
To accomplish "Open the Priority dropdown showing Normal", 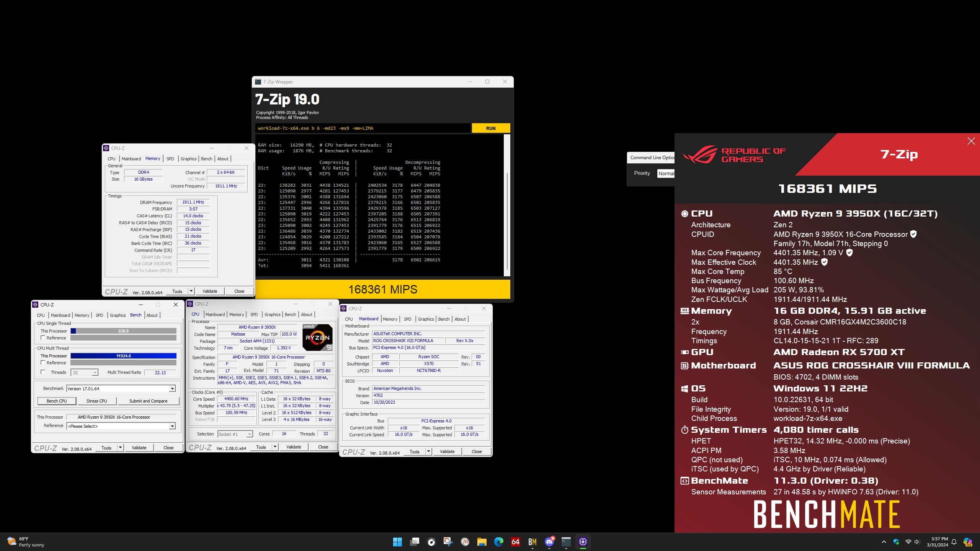I will 666,173.
